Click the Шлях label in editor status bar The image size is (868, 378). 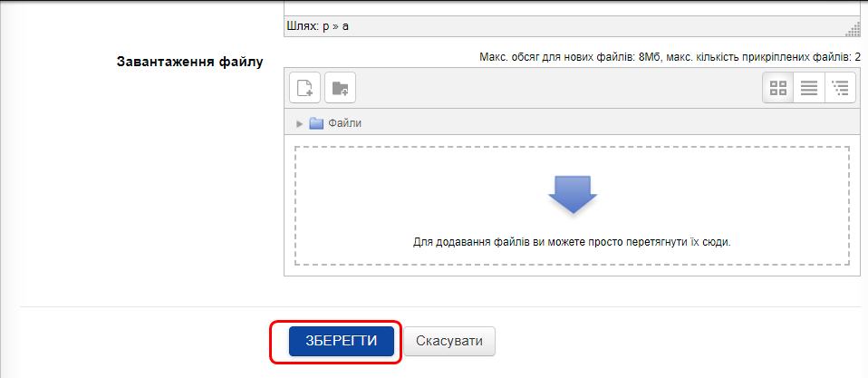[x=303, y=26]
